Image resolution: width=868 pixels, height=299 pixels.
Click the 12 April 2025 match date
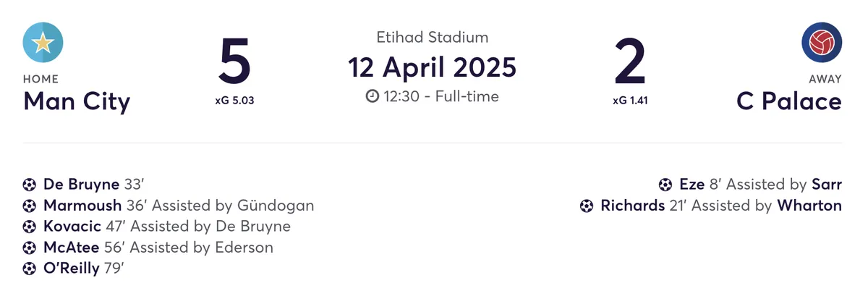click(x=433, y=67)
